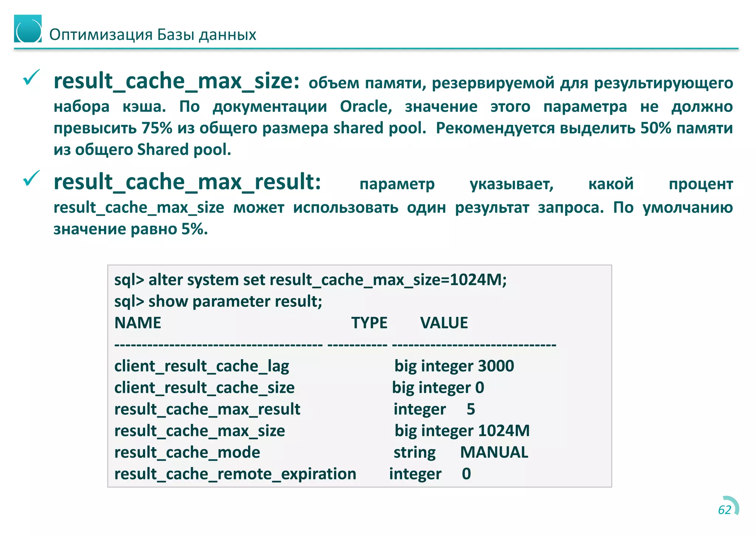Click the heading 'Оптимизация Базы данных'
756x535 pixels.
click(152, 35)
